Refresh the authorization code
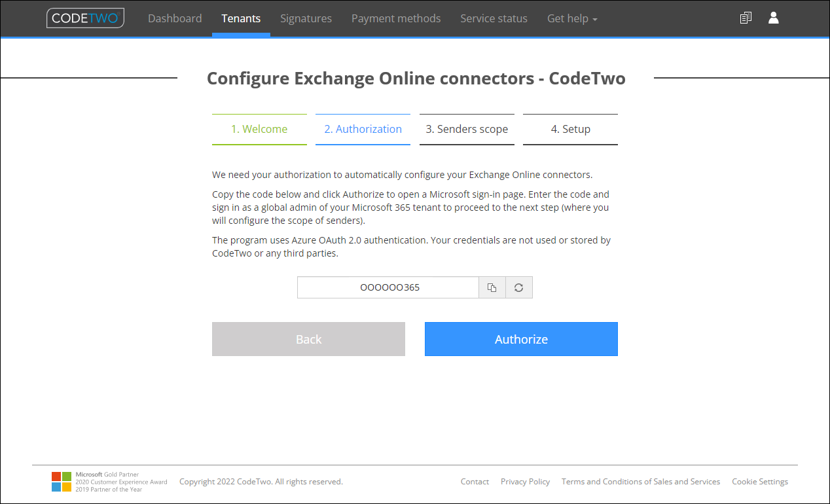Screen dimensions: 830x504 (518, 287)
